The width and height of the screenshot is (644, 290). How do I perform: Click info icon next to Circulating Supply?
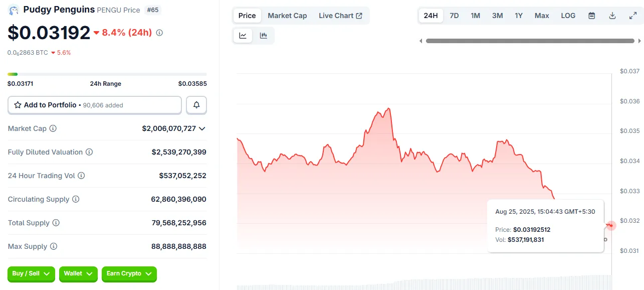(x=76, y=199)
